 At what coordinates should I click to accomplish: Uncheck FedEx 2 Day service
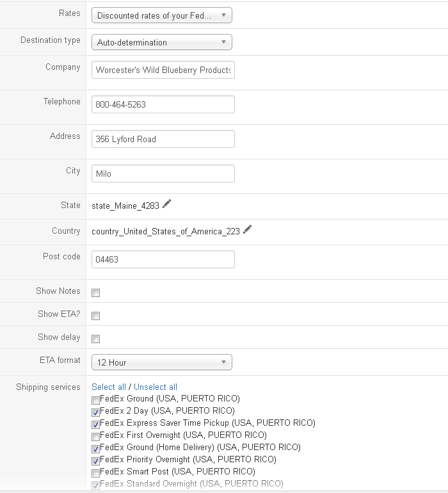[x=96, y=412]
